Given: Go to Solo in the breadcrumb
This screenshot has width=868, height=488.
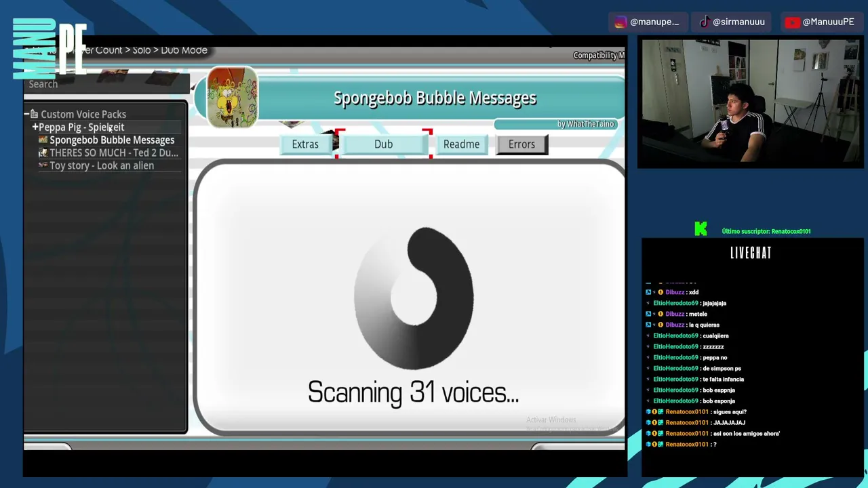Looking at the screenshot, I should [142, 50].
